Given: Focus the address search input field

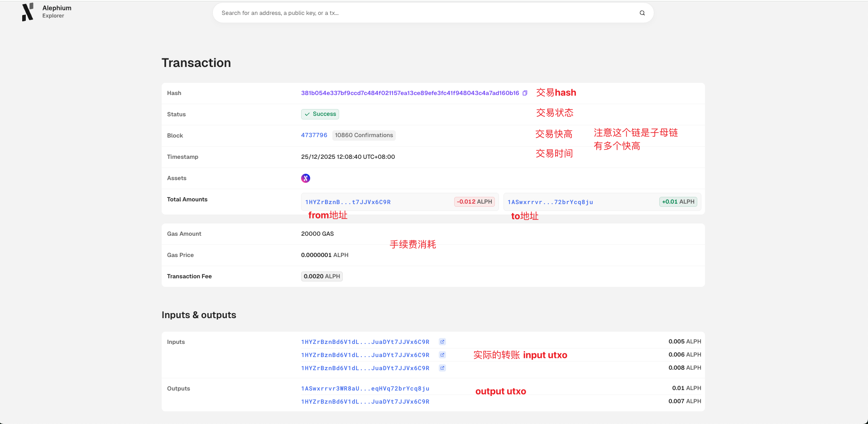Looking at the screenshot, I should pyautogui.click(x=426, y=13).
